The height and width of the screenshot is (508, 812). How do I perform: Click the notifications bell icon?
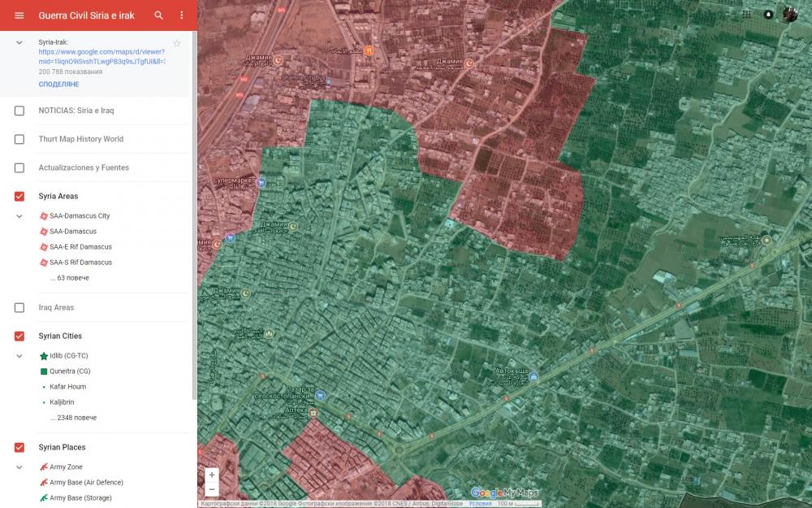(768, 15)
